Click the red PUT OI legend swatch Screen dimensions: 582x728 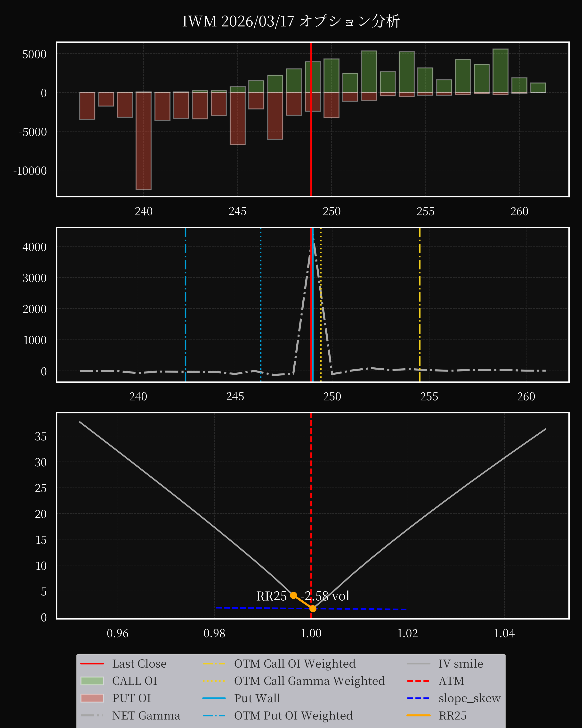(x=92, y=698)
